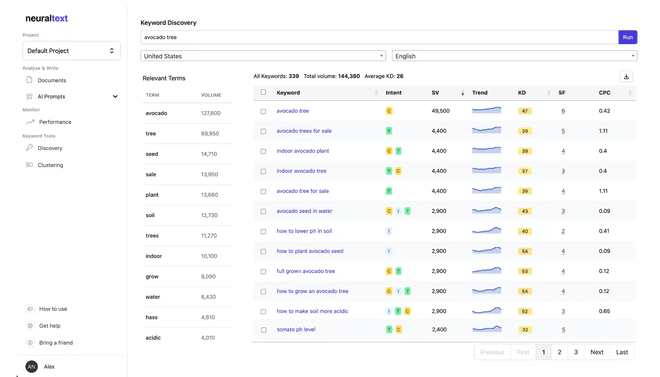The image size is (660, 377).
Task: Click the keyword search input field
Action: [379, 37]
